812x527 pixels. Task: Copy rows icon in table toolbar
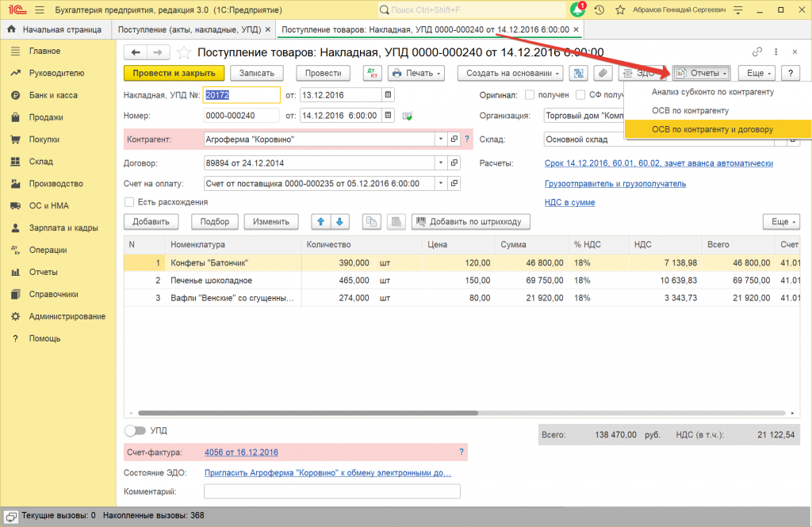click(371, 222)
